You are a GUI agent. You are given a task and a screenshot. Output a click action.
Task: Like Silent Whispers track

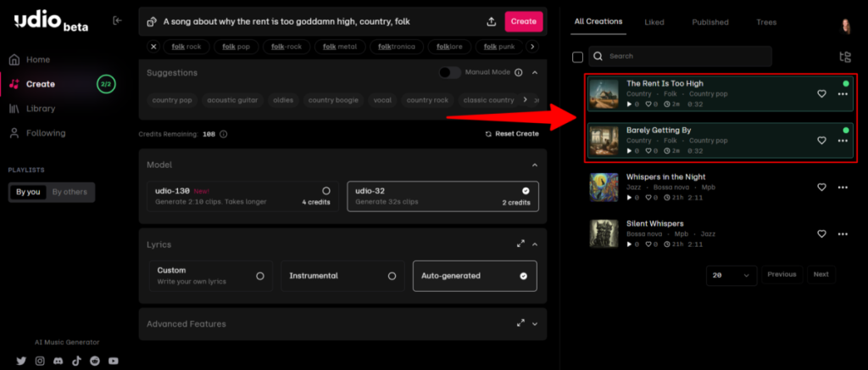(x=821, y=233)
